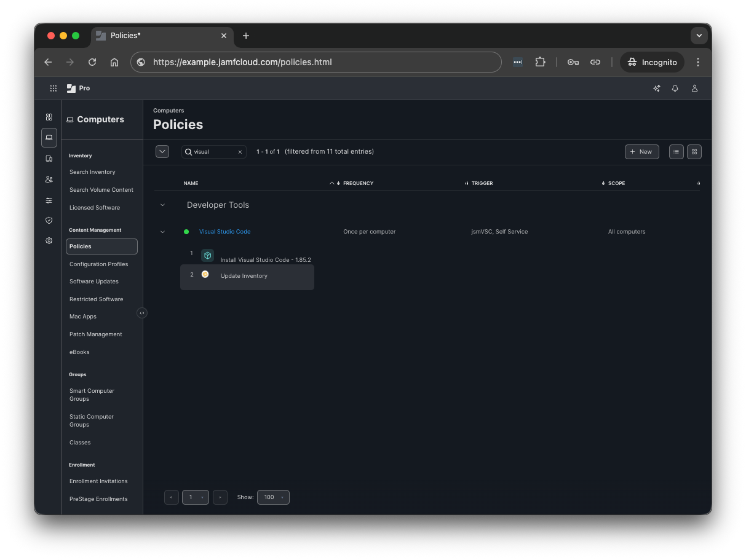Reload the page

92,62
